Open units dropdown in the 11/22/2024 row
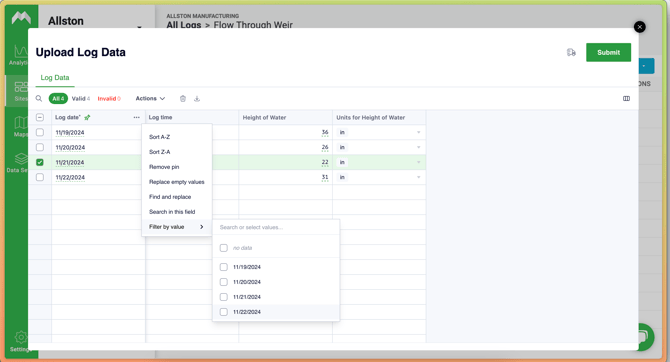This screenshot has width=670, height=362. [x=418, y=177]
